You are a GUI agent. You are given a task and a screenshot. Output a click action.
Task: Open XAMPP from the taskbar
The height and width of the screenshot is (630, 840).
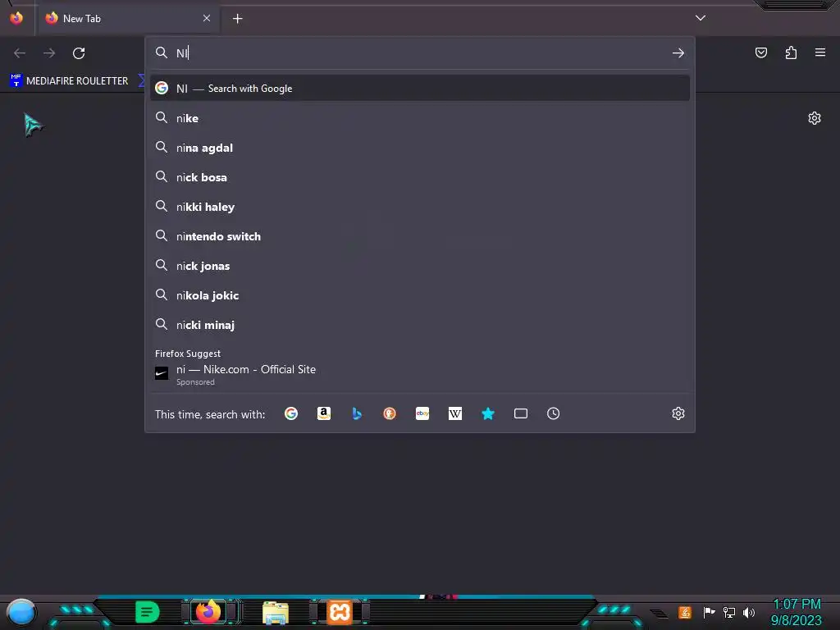pyautogui.click(x=339, y=612)
